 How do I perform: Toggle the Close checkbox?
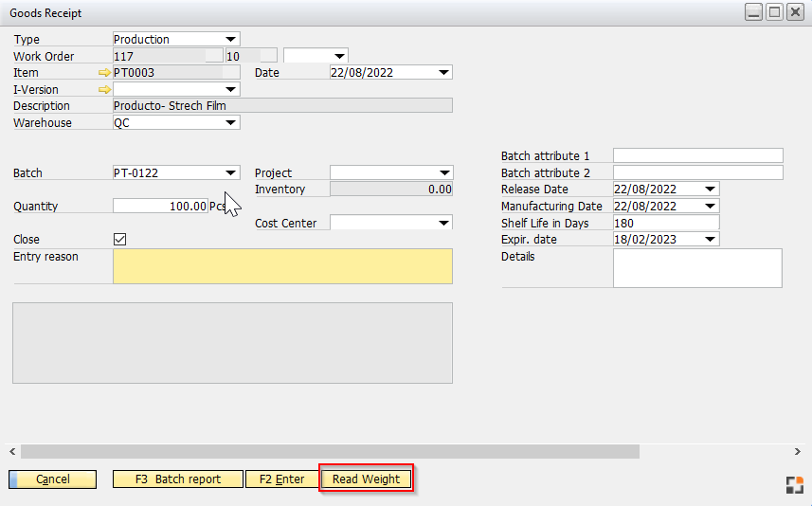[119, 240]
